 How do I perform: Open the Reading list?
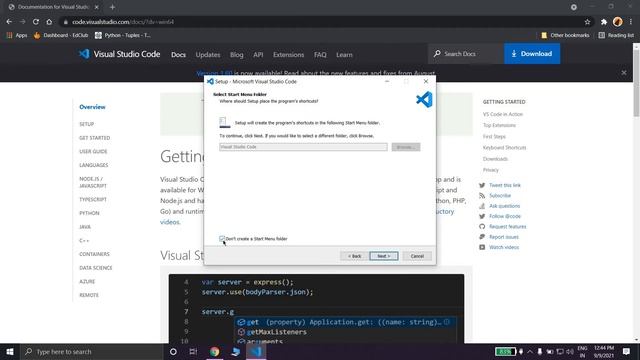(x=616, y=36)
